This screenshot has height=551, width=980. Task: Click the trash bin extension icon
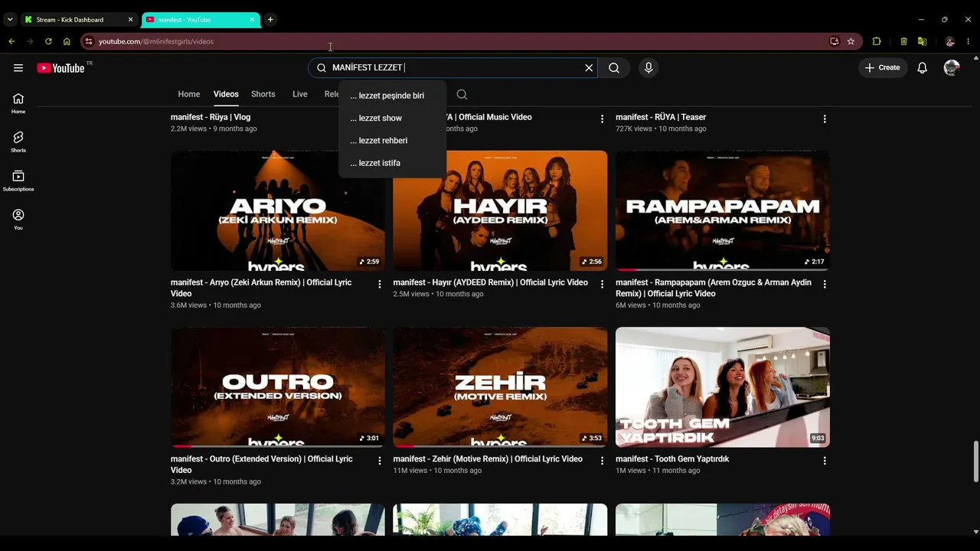coord(903,41)
